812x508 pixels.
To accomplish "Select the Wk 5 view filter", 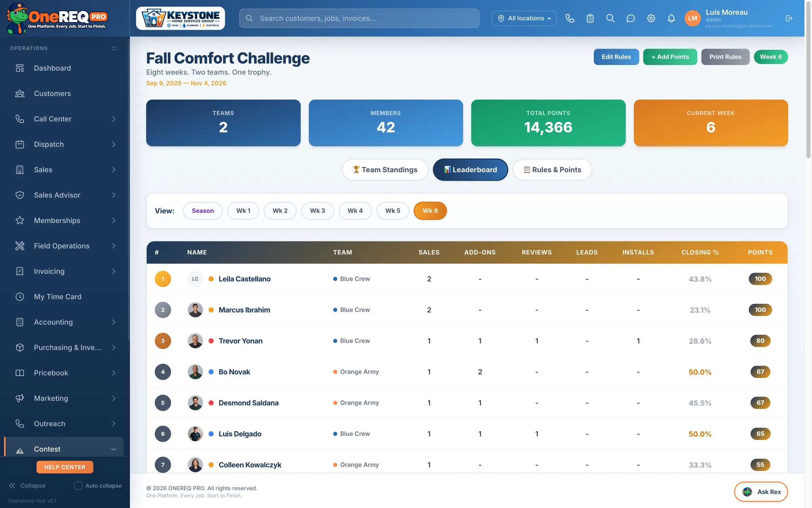I will coord(392,211).
